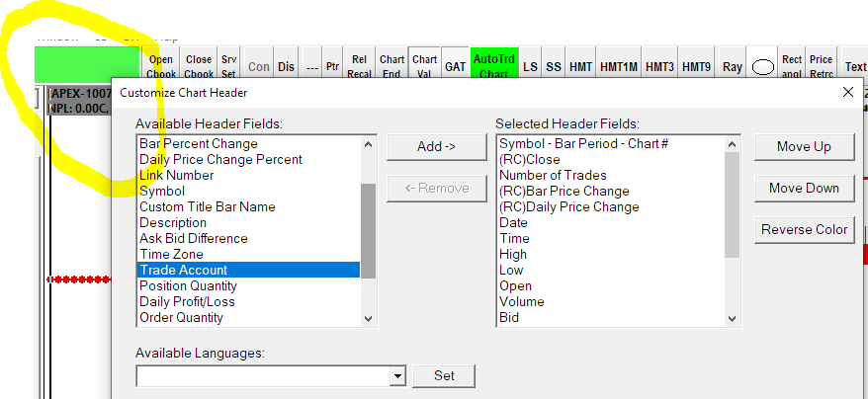The height and width of the screenshot is (399, 868).
Task: Toggle the Chart Val toolbar button
Action: (424, 65)
